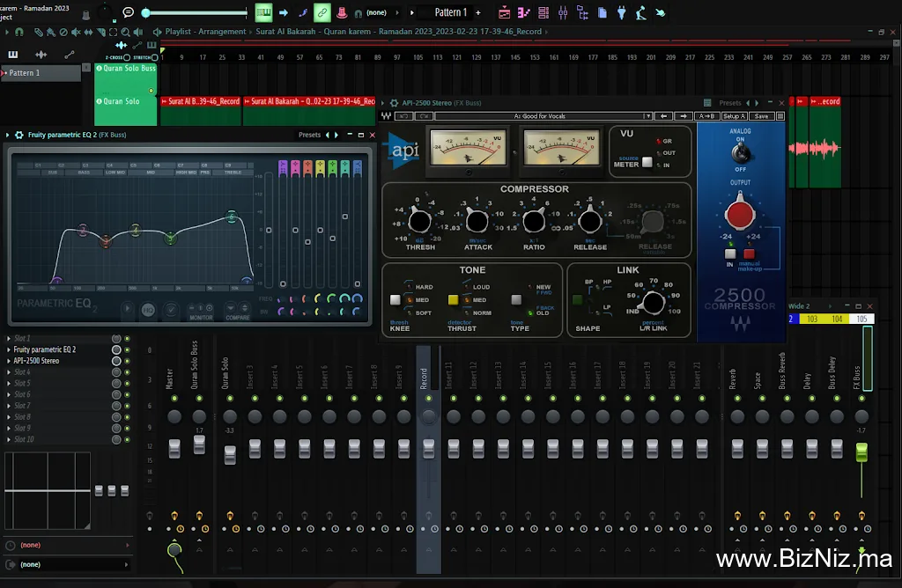
Task: Open the plugin menu arrow left of Fruity parametric EQ 2 title
Action: (x=7, y=135)
